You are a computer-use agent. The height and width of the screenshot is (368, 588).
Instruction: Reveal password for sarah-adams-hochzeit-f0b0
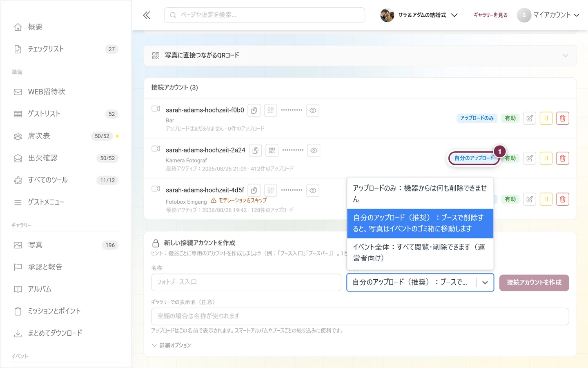[x=313, y=110]
